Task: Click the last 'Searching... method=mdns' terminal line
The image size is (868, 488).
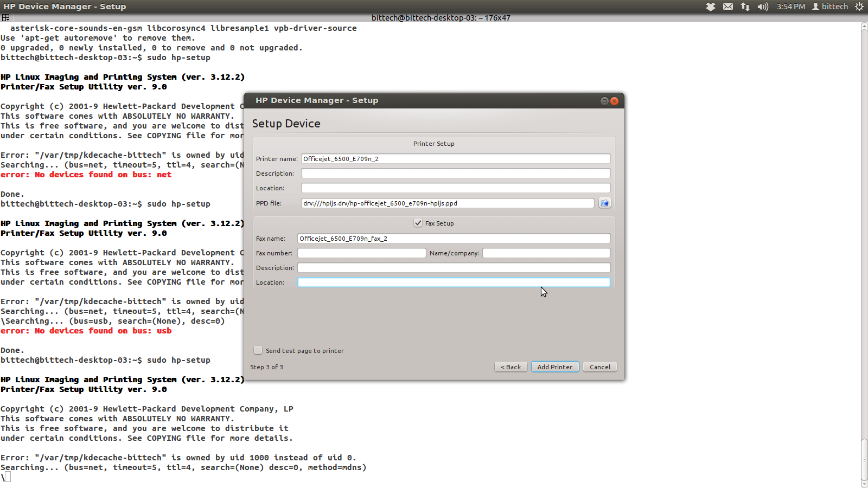Action: coord(183,467)
